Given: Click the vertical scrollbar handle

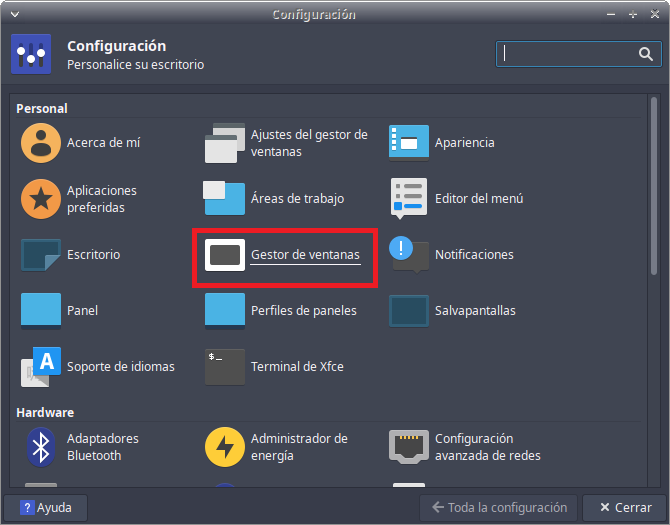Looking at the screenshot, I should pyautogui.click(x=654, y=186).
